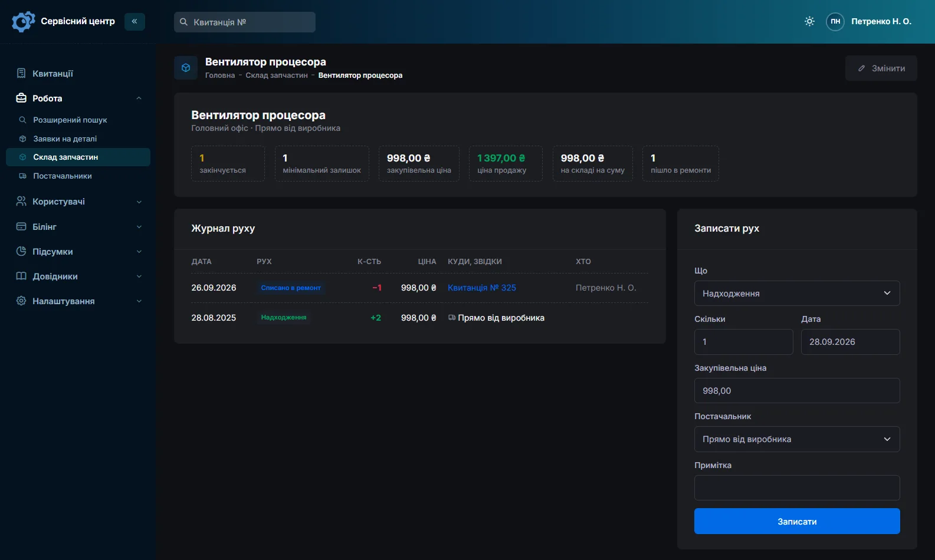Click the Заявки на деталі box icon
935x560 pixels.
click(x=22, y=139)
